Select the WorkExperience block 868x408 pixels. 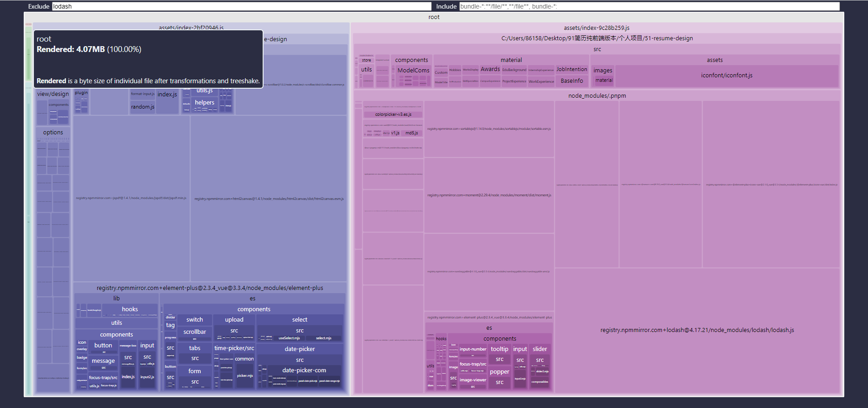pyautogui.click(x=541, y=82)
